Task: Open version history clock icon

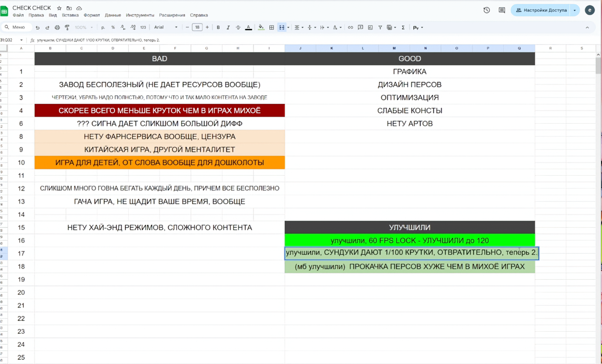Action: 486,10
